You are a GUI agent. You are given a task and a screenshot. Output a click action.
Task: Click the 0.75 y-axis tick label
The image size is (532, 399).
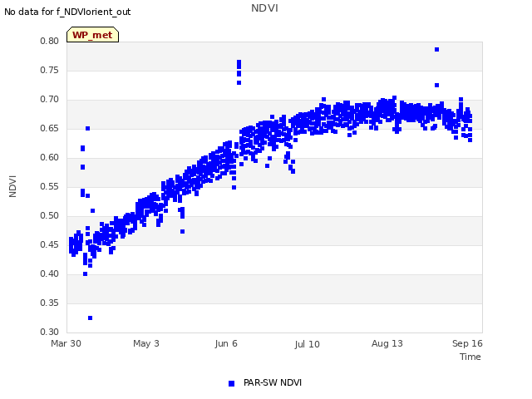[50, 70]
